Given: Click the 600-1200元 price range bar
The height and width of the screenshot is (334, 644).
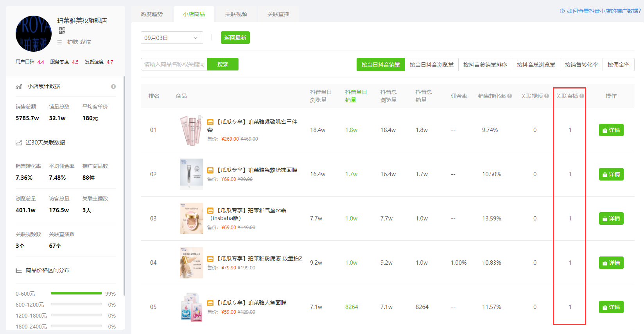Looking at the screenshot, I should pos(76,304).
